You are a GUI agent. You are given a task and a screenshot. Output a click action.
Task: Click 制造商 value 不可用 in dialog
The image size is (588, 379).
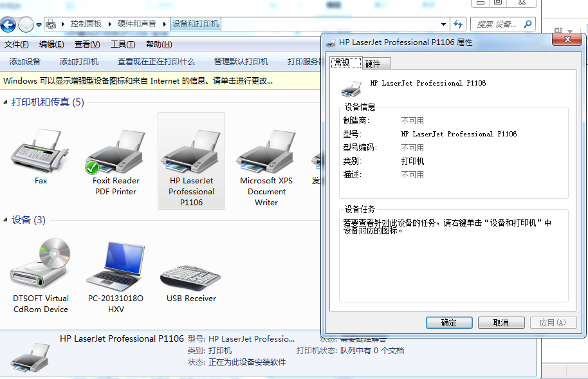(412, 120)
